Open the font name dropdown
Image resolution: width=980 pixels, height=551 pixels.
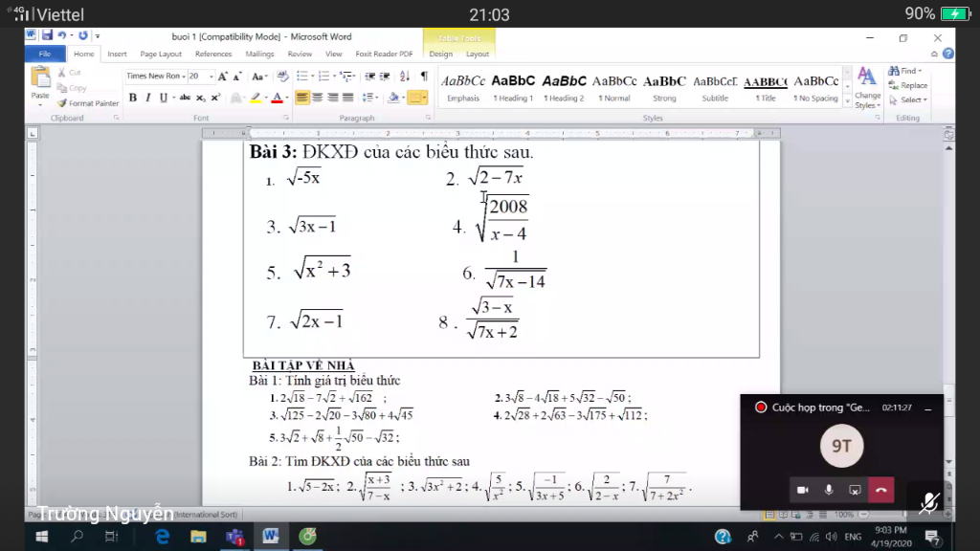[x=184, y=77]
